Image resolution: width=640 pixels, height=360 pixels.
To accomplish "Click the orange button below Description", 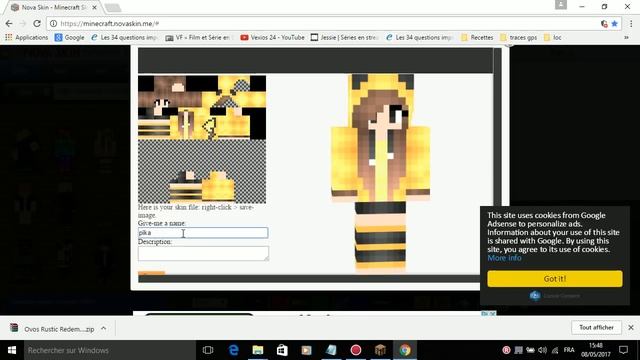I will click(151, 273).
